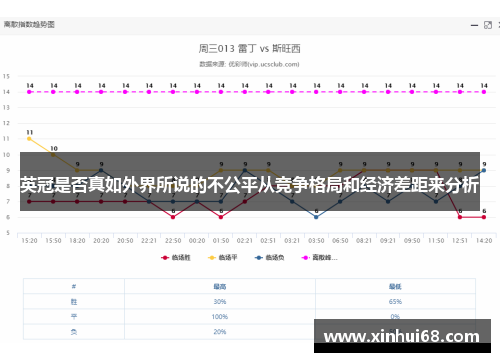
Task: Click the 02:51 x-axis label
Action: pyautogui.click(x=268, y=241)
